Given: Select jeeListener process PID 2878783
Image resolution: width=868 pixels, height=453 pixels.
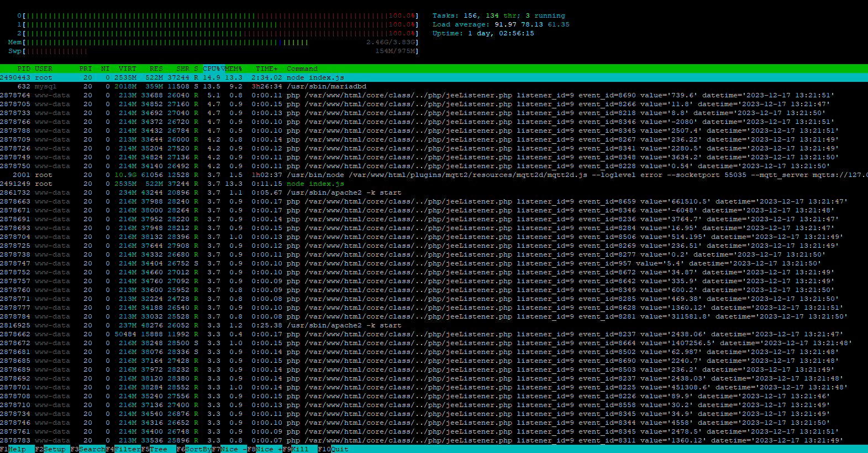Looking at the screenshot, I should tap(434, 440).
